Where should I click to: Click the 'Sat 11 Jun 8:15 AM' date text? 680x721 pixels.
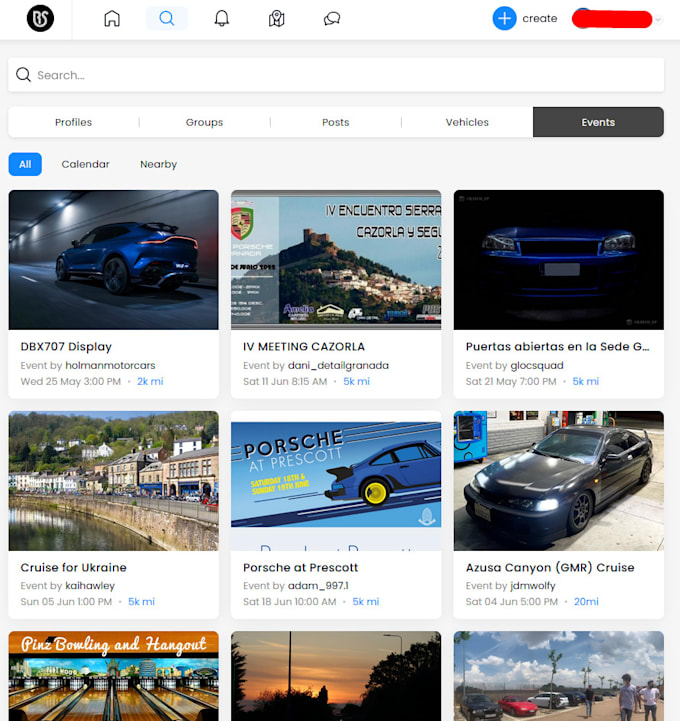click(x=285, y=382)
